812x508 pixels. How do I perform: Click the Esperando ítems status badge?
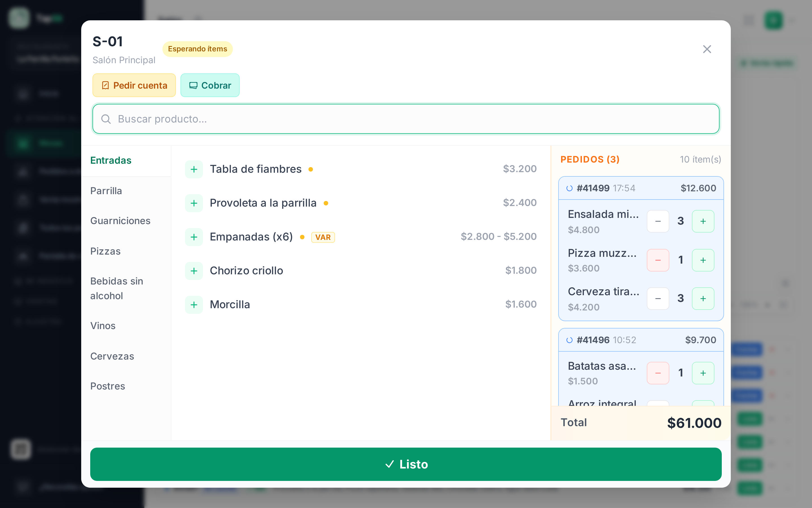click(198, 49)
